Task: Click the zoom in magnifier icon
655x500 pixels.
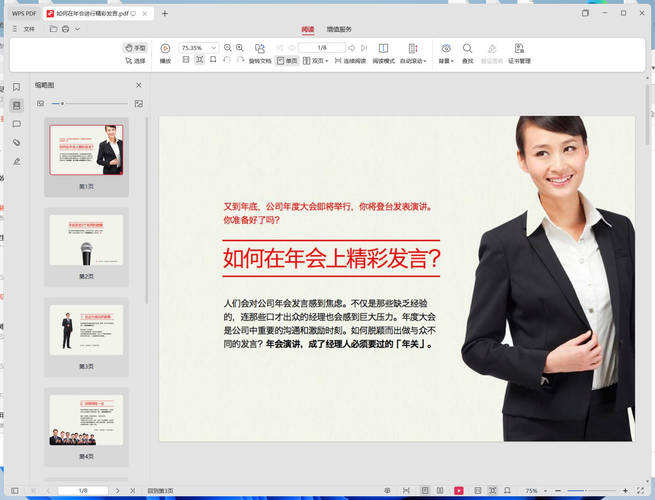Action: (241, 48)
